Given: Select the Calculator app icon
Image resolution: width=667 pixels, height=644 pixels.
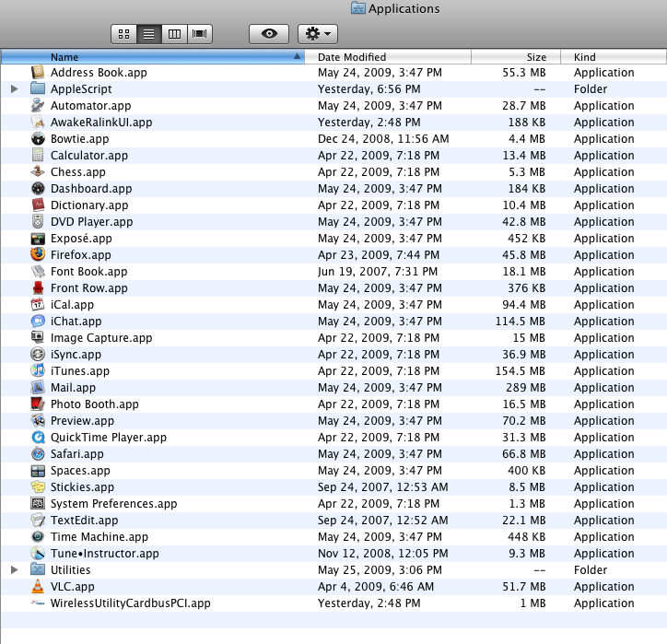Looking at the screenshot, I should (x=38, y=156).
